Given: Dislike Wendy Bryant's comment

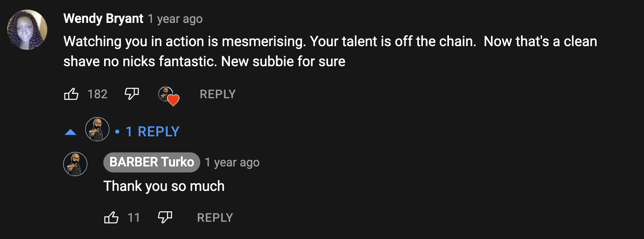Looking at the screenshot, I should pyautogui.click(x=132, y=94).
